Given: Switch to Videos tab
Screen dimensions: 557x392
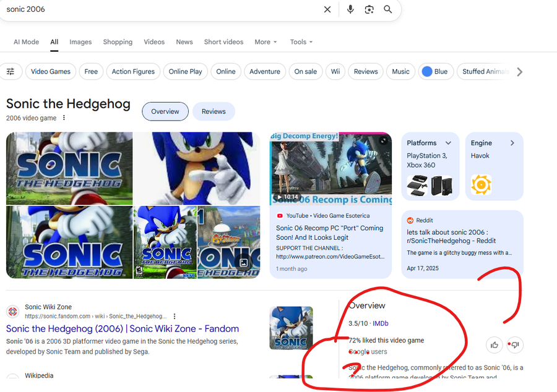Looking at the screenshot, I should click(x=154, y=42).
